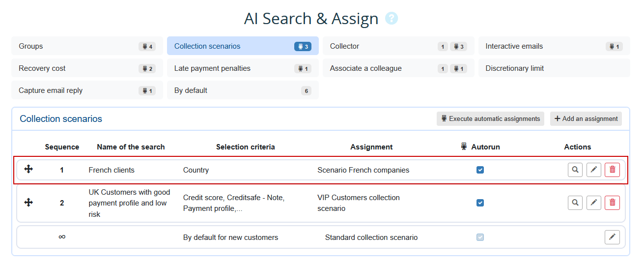Click Execute automatic assignments button
The height and width of the screenshot is (265, 644).
pos(490,118)
